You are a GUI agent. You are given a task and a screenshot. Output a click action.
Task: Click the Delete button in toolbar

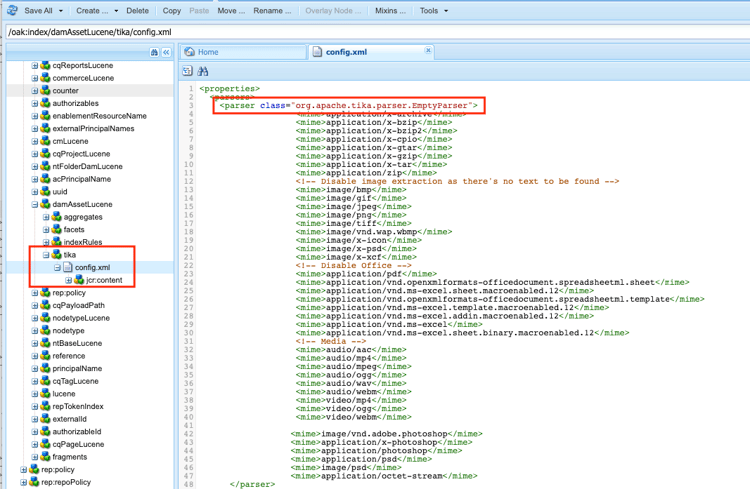tap(137, 11)
